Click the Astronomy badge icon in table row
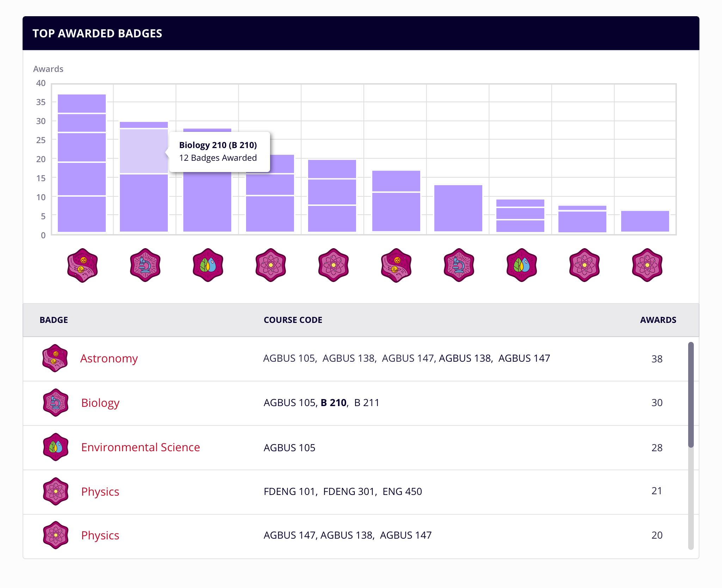The width and height of the screenshot is (722, 588). [55, 358]
